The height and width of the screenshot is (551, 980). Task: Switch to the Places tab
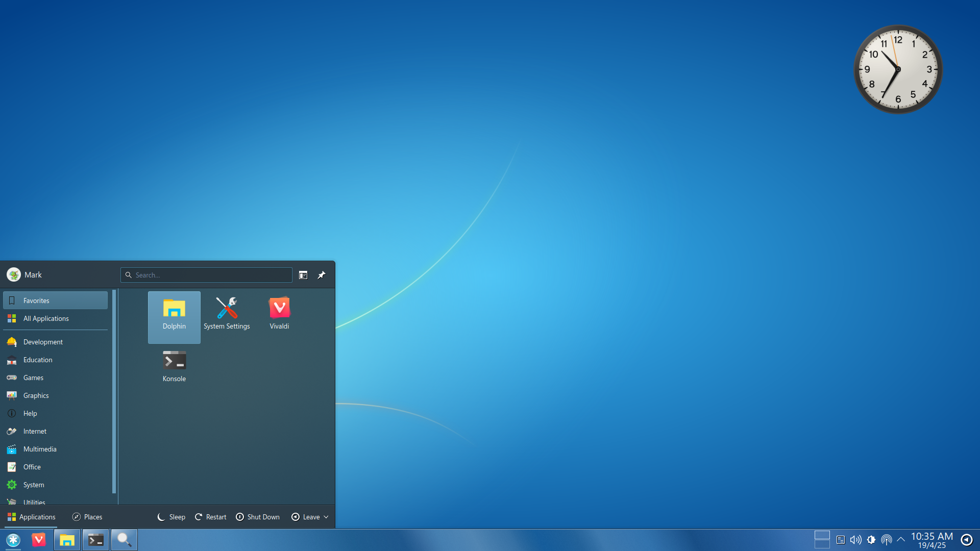point(87,517)
